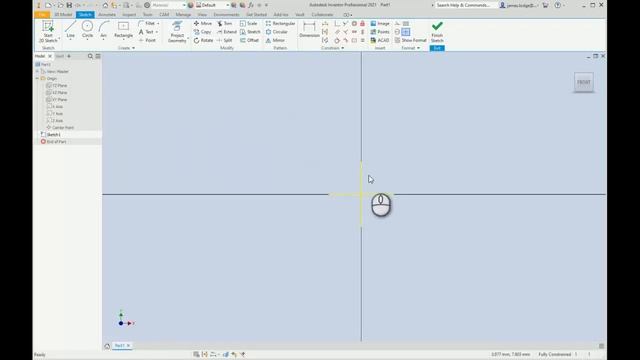Insert an ACAD file
Viewport: 640px width, 360px height.
click(380, 40)
